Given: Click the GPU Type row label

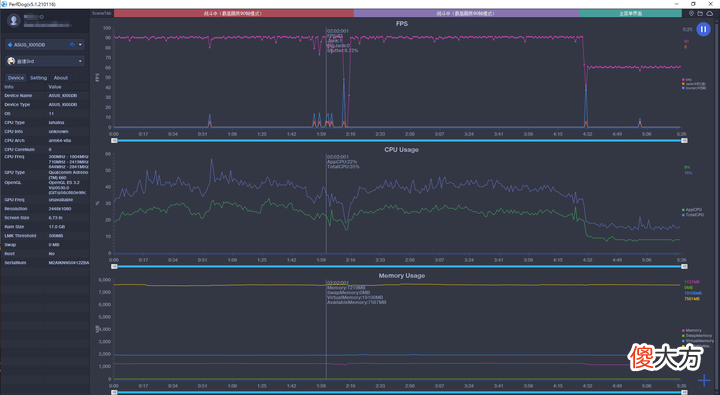Looking at the screenshot, I should 15,172.
